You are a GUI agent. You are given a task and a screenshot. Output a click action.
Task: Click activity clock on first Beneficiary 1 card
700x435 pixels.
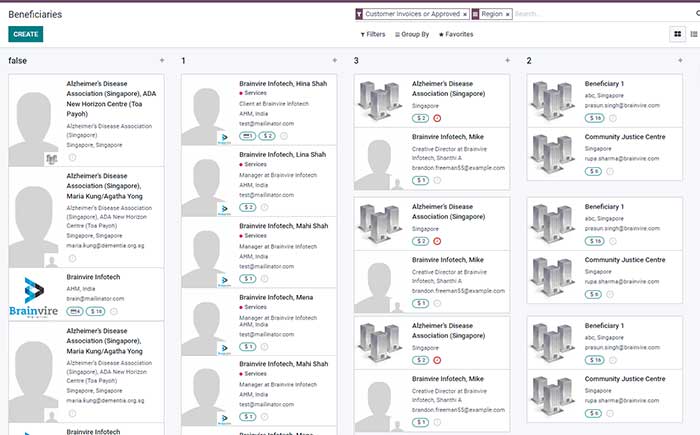(x=613, y=118)
